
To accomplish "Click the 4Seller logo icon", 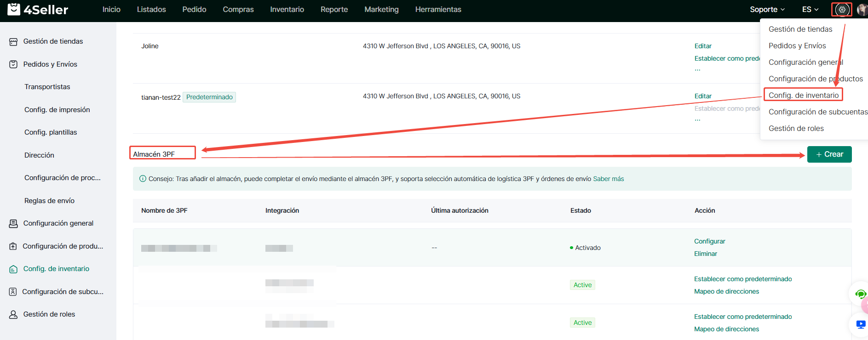I will (x=14, y=9).
